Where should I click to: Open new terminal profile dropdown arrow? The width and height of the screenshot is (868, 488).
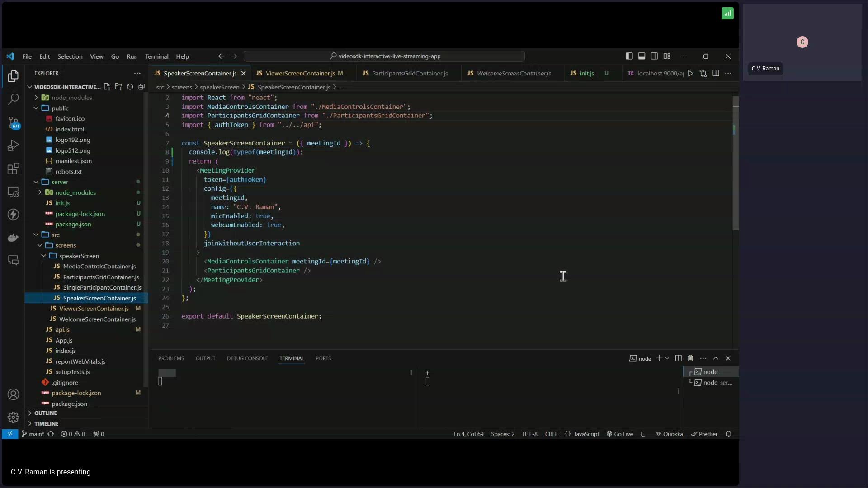tap(667, 358)
